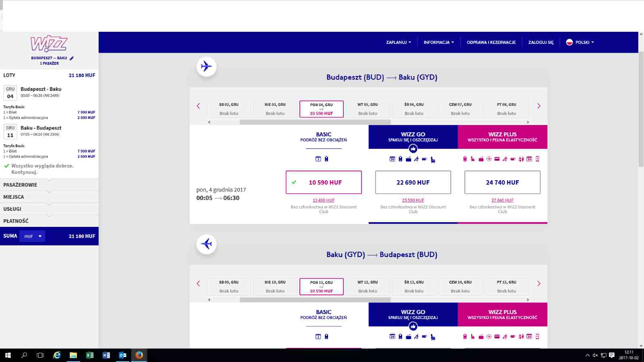The image size is (644, 362).
Task: Show earlier outbound dates with previous arrow
Action: pos(198,106)
